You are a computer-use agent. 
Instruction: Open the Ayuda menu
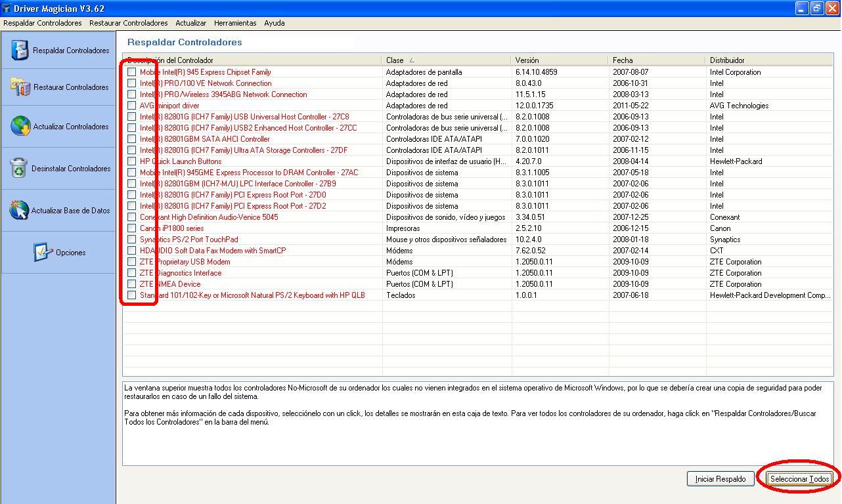tap(275, 23)
